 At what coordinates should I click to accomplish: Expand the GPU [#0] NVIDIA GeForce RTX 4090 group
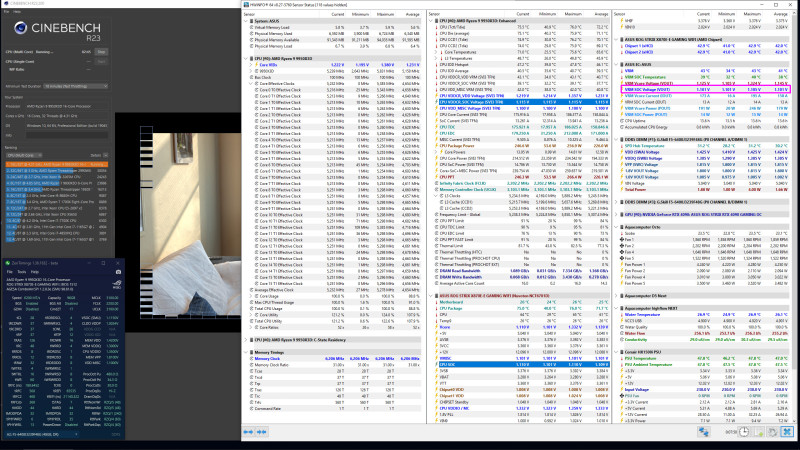pyautogui.click(x=616, y=214)
